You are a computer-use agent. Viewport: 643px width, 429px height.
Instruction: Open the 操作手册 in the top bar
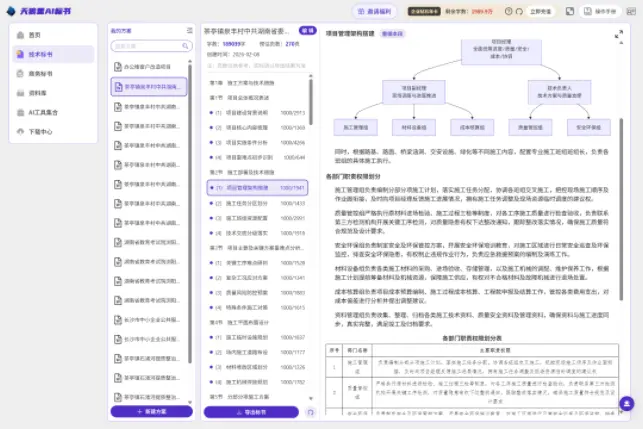[600, 11]
